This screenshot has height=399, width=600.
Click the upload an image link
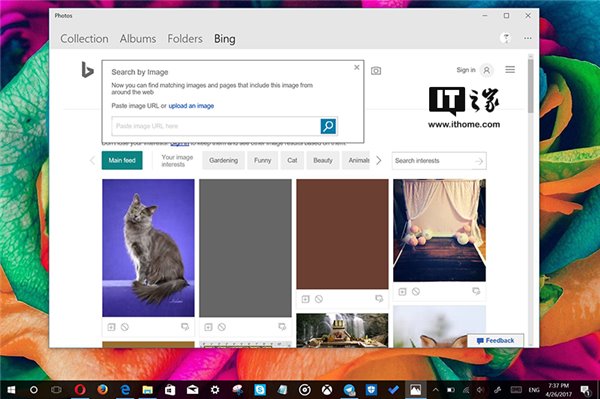[191, 106]
